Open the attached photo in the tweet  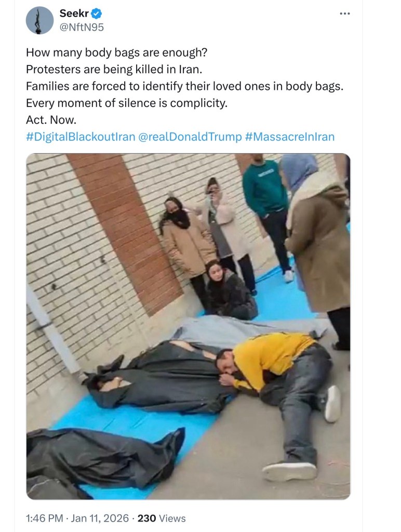188,326
